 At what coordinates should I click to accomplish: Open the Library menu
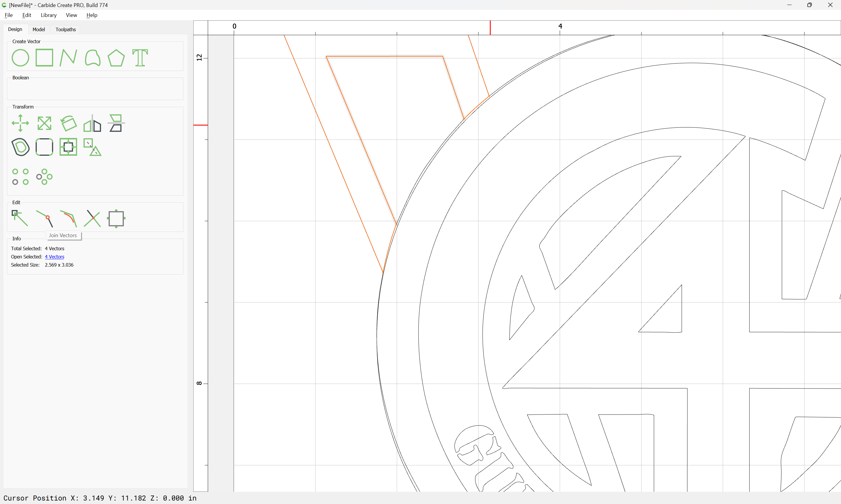coord(48,15)
